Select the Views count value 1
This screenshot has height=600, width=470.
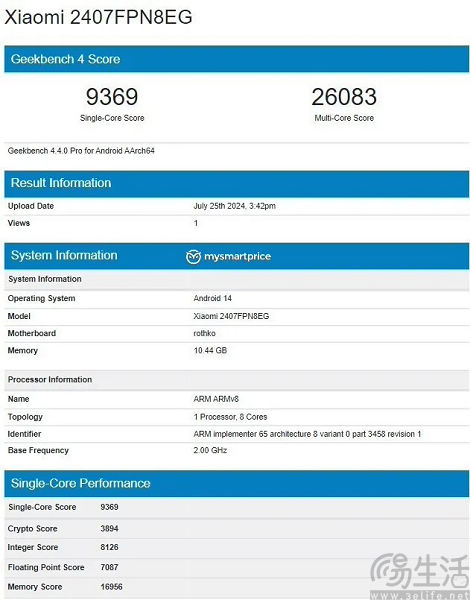(x=196, y=223)
